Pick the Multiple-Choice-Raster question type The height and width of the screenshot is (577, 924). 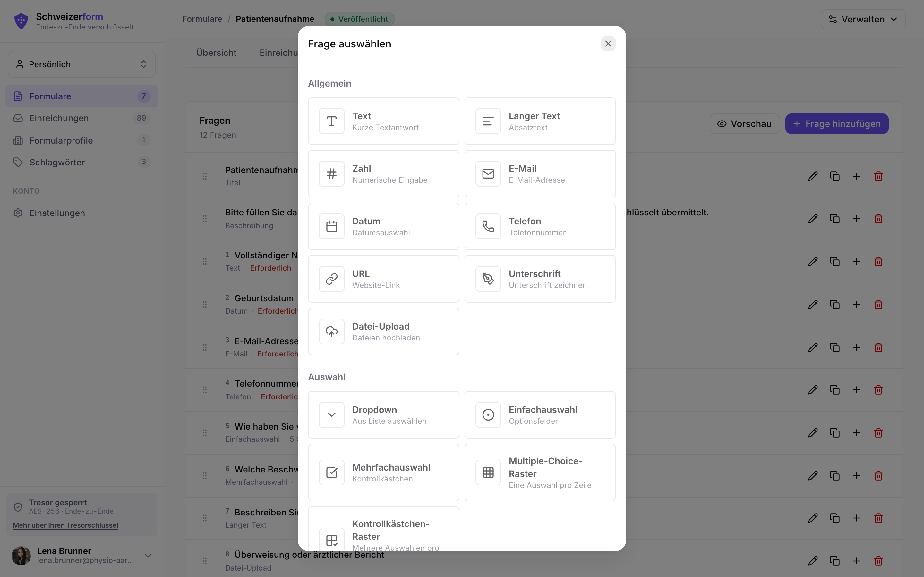540,472
